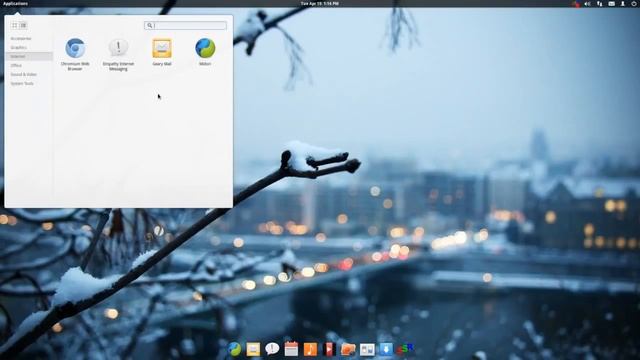The height and width of the screenshot is (360, 640).
Task: Launch Chromium Web Browser from the app grid
Action: pyautogui.click(x=75, y=54)
